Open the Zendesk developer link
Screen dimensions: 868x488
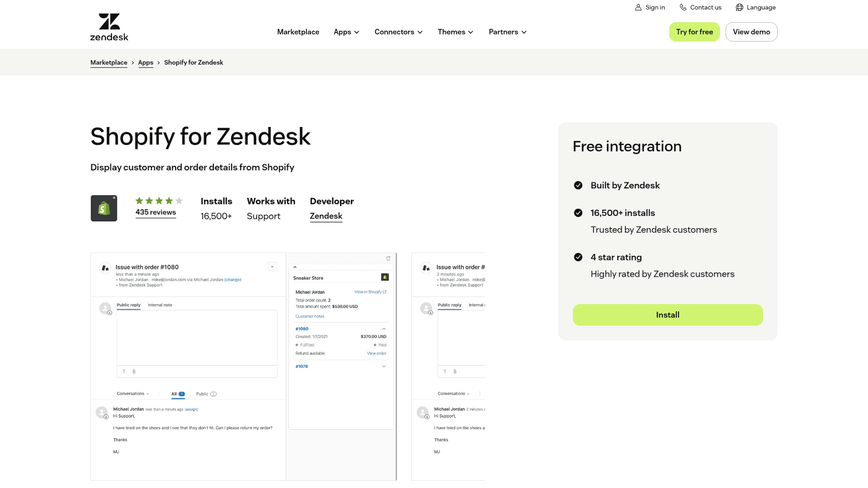point(326,216)
